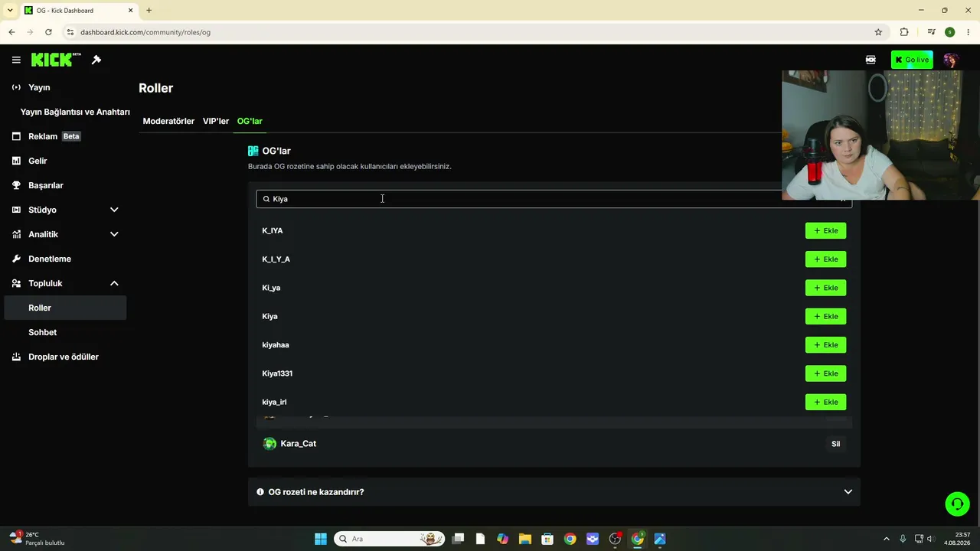Click the search magnifier icon in OG field

pos(266,199)
